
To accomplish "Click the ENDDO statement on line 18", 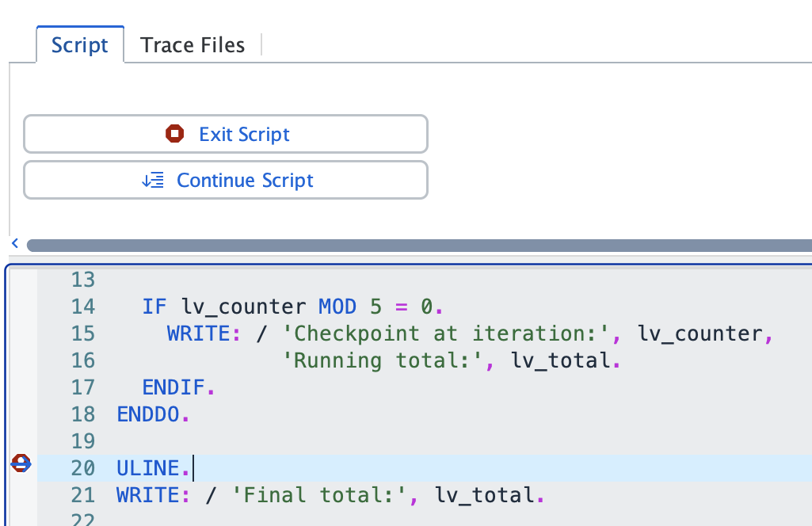I will 153,414.
